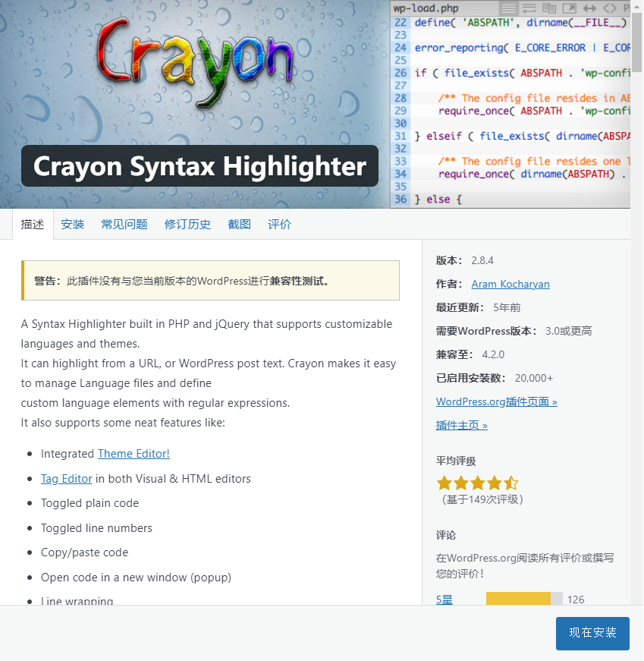Screen dimensions: 644x661
Task: Click the install count 20,000+
Action: (533, 378)
